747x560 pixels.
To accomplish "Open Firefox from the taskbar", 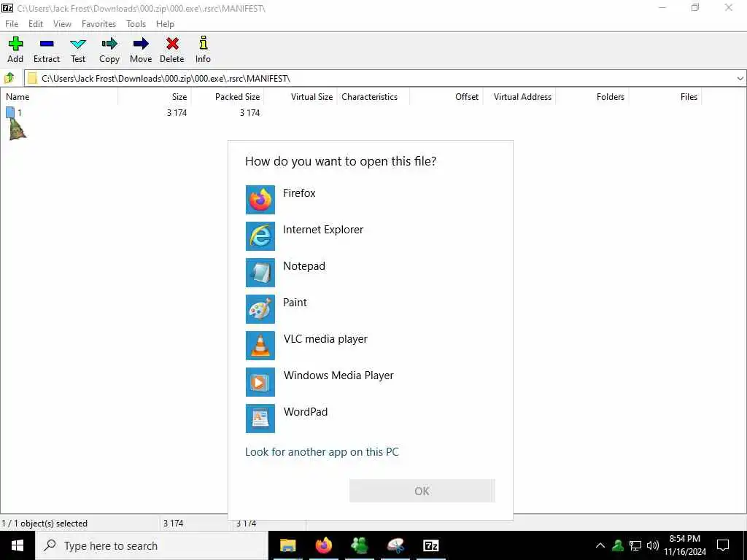I will [x=323, y=545].
